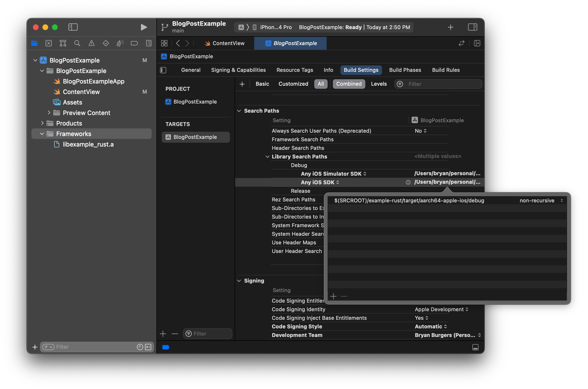Open the Test navigator diamond icon
The height and width of the screenshot is (389, 588).
click(x=106, y=43)
